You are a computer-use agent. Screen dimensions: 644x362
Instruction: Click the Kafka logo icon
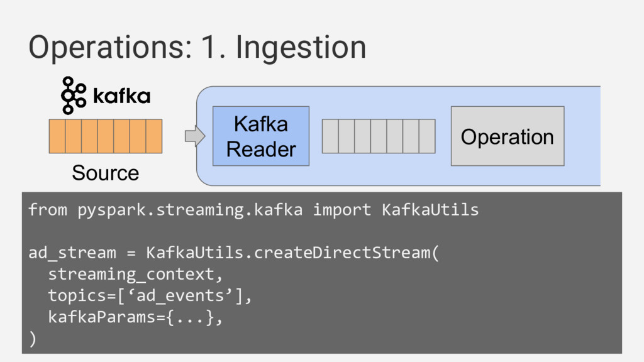74,96
